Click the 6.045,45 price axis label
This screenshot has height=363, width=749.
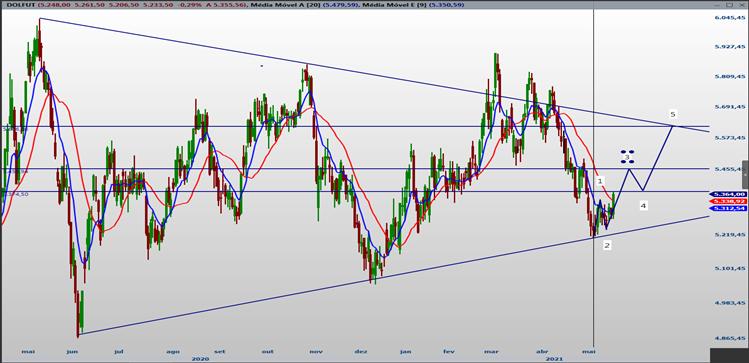(729, 18)
